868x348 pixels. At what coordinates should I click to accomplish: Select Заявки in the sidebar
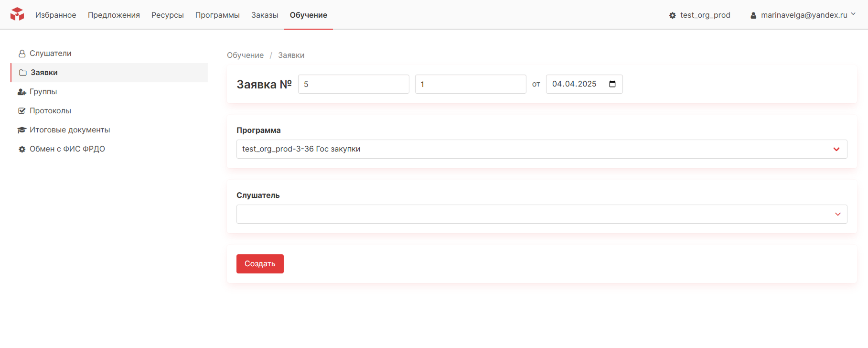(x=109, y=73)
